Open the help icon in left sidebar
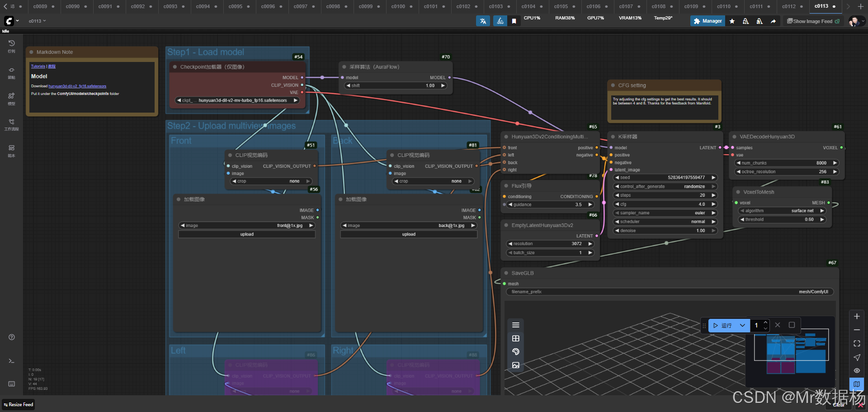This screenshot has height=412, width=868. (x=12, y=337)
